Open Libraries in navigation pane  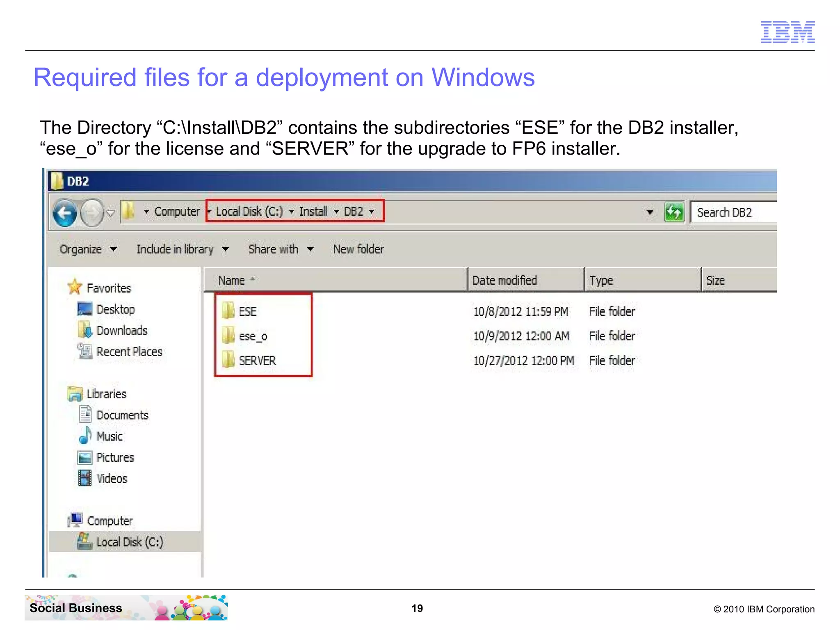tap(106, 394)
